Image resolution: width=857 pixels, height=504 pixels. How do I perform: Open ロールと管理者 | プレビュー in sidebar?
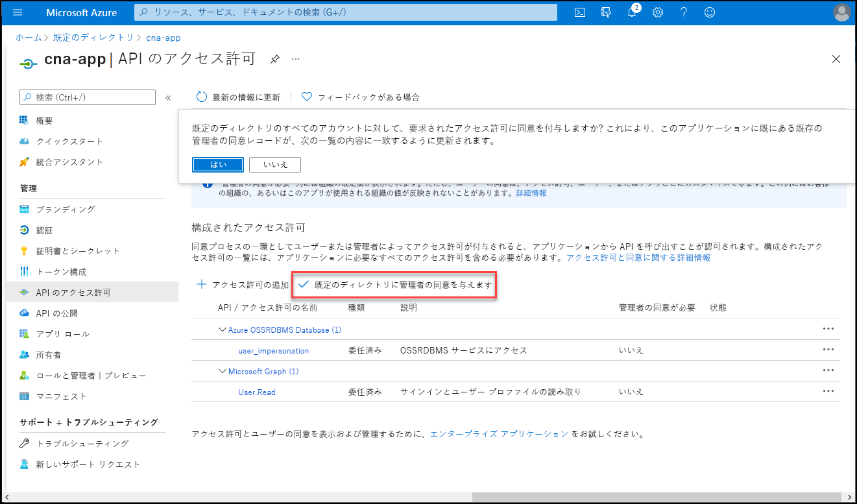tap(92, 376)
